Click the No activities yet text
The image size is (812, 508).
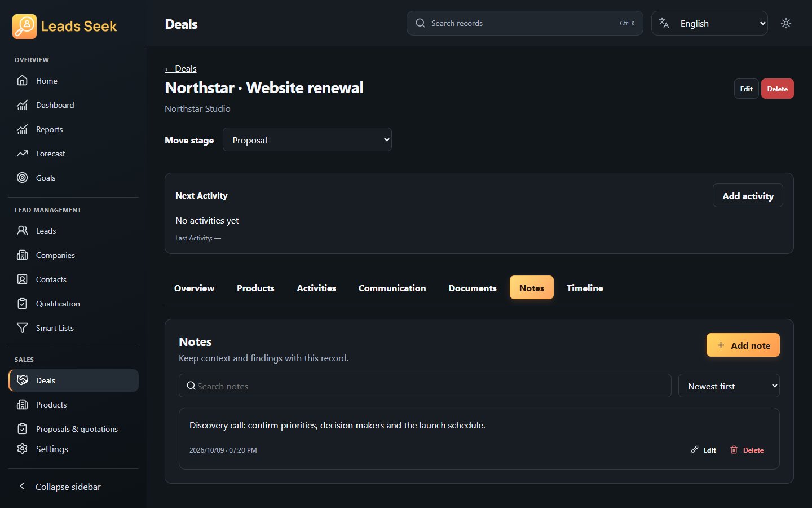coord(207,220)
